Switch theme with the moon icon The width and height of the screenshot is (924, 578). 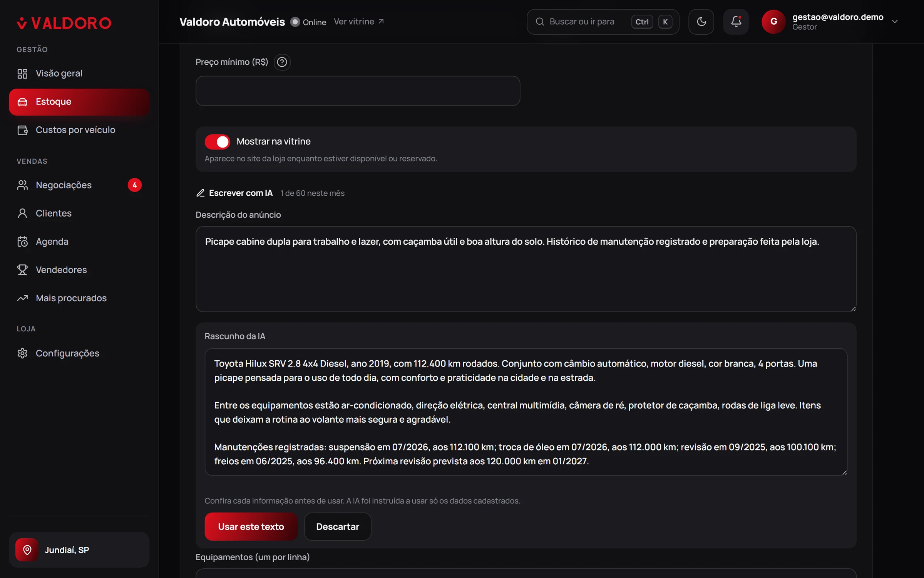[x=701, y=22]
